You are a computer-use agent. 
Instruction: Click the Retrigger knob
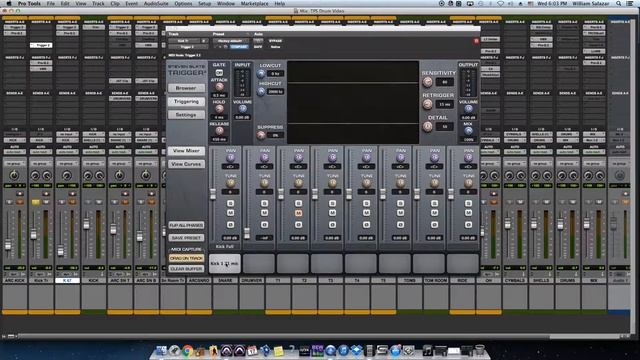click(427, 104)
